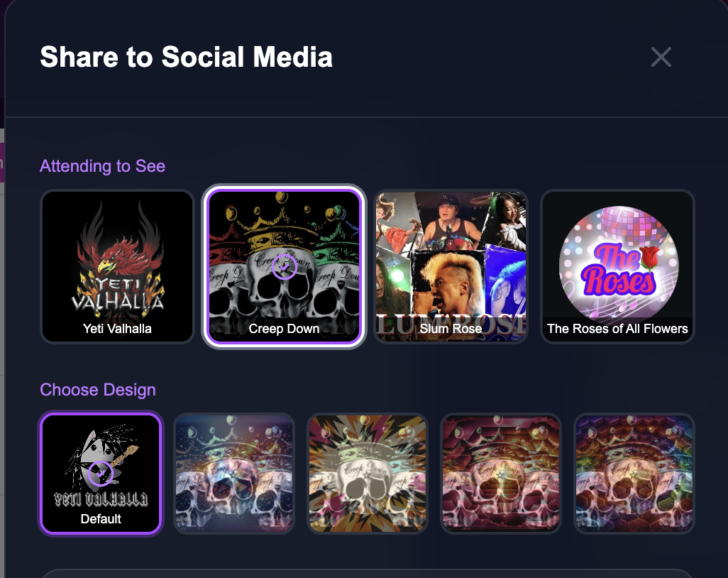This screenshot has width=728, height=578.
Task: Select the rainbow hexagon skull design
Action: click(x=634, y=473)
